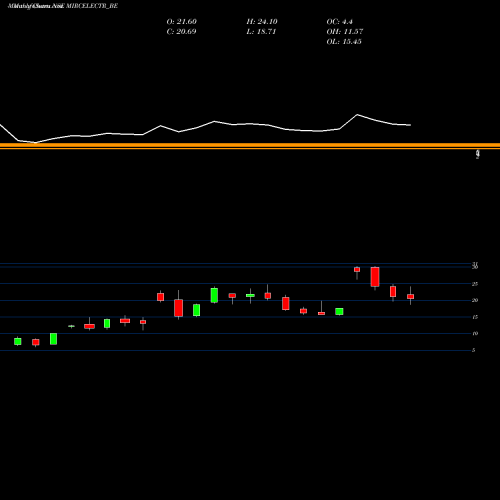Click the price axis label 20
The image size is (500, 500).
pos(475,300)
